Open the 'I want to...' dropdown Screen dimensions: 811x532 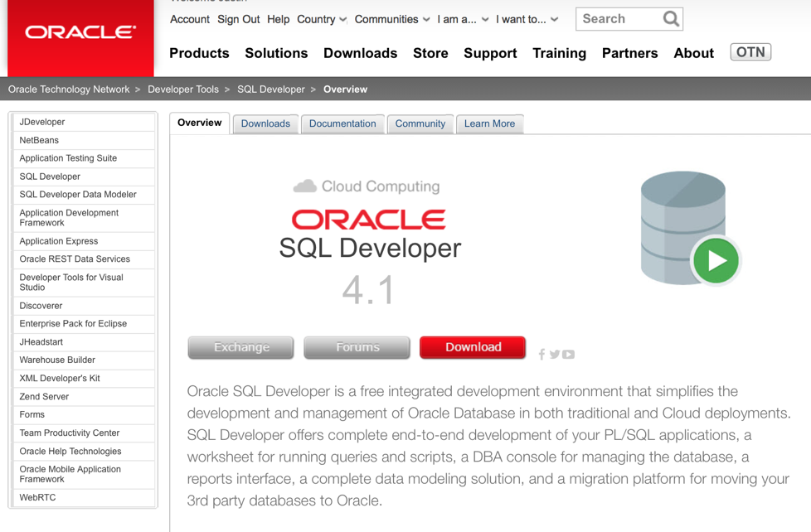click(x=527, y=20)
